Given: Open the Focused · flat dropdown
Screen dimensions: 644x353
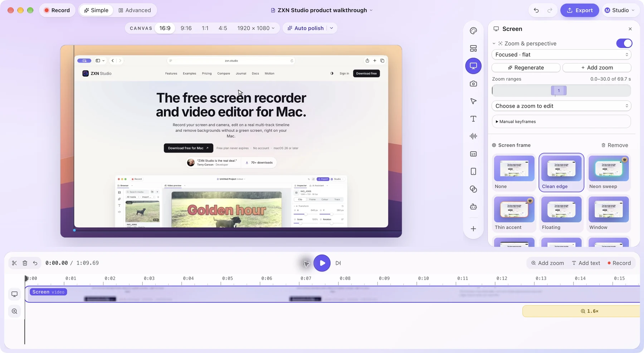Looking at the screenshot, I should click(561, 55).
